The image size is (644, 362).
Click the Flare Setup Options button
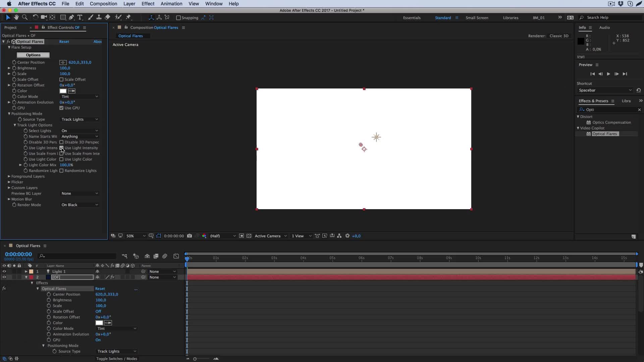click(33, 55)
